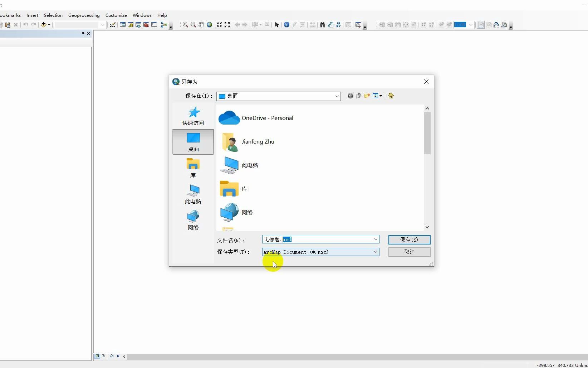Viewport: 588px width, 368px height.
Task: Click the 保存(S) save button
Action: point(409,240)
